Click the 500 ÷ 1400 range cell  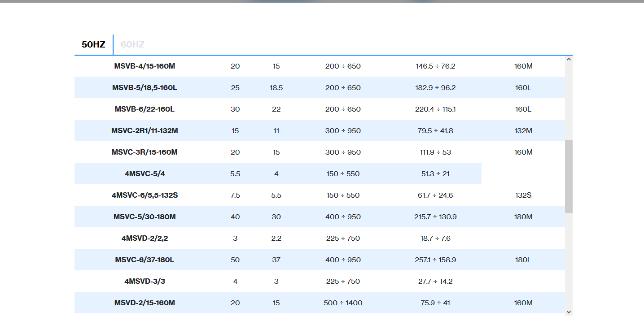pos(343,303)
